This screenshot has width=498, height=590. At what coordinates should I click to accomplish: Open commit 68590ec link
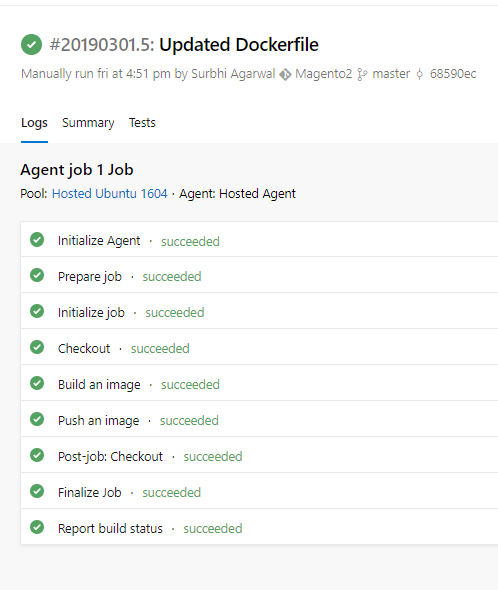(453, 74)
